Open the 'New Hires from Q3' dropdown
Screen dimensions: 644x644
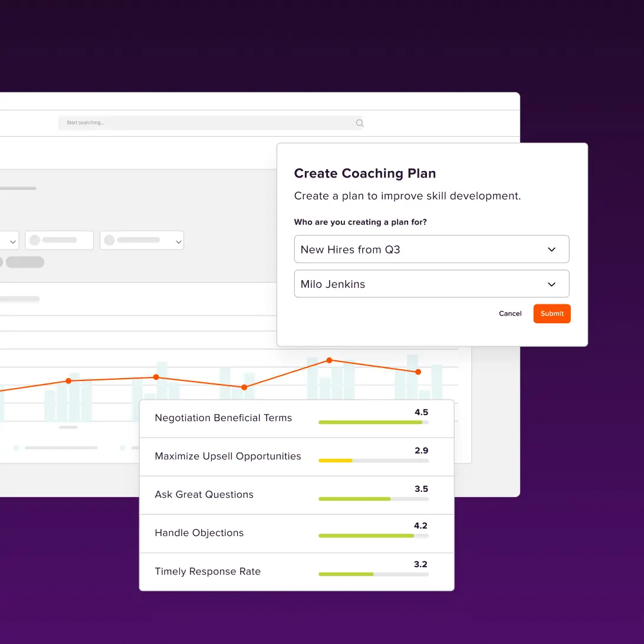point(431,249)
